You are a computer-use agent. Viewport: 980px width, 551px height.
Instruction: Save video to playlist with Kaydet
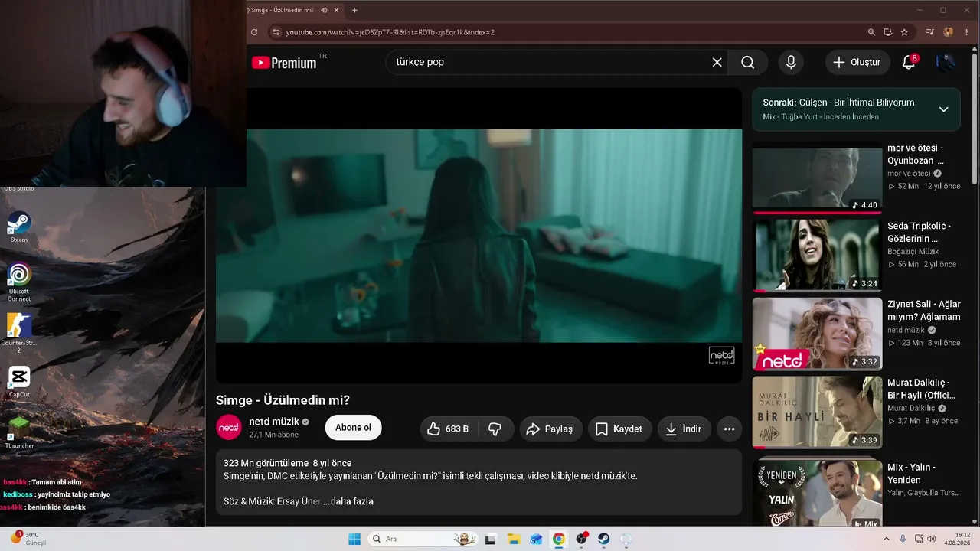click(x=620, y=429)
